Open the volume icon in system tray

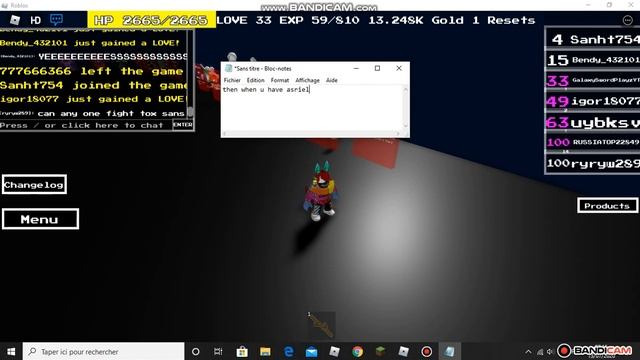click(550, 351)
